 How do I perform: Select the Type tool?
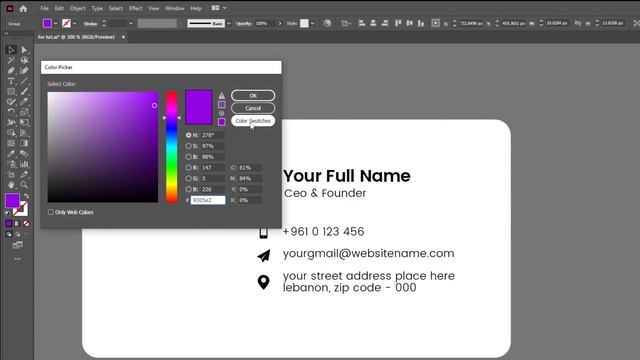[11, 81]
